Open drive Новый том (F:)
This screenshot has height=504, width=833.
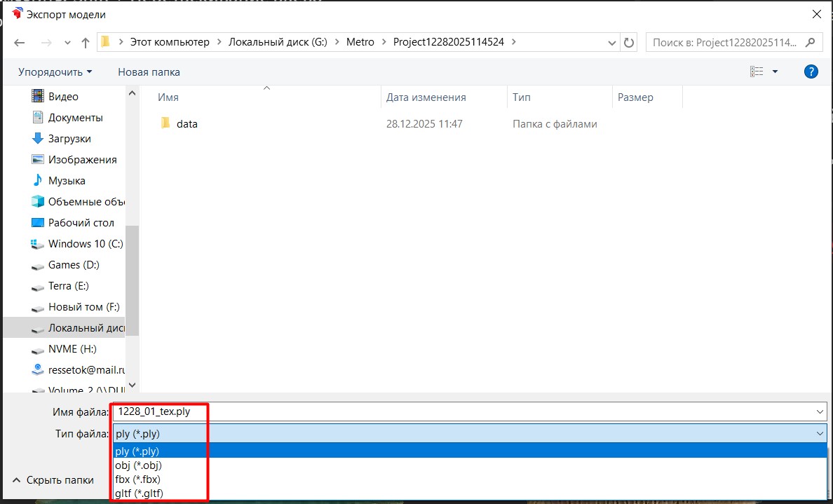pos(84,307)
